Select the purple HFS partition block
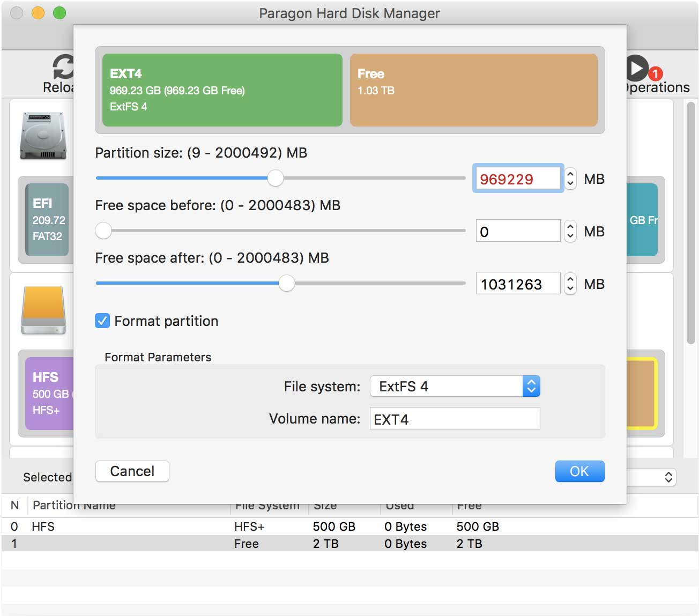Screen dimensions: 699x616 tap(49, 394)
